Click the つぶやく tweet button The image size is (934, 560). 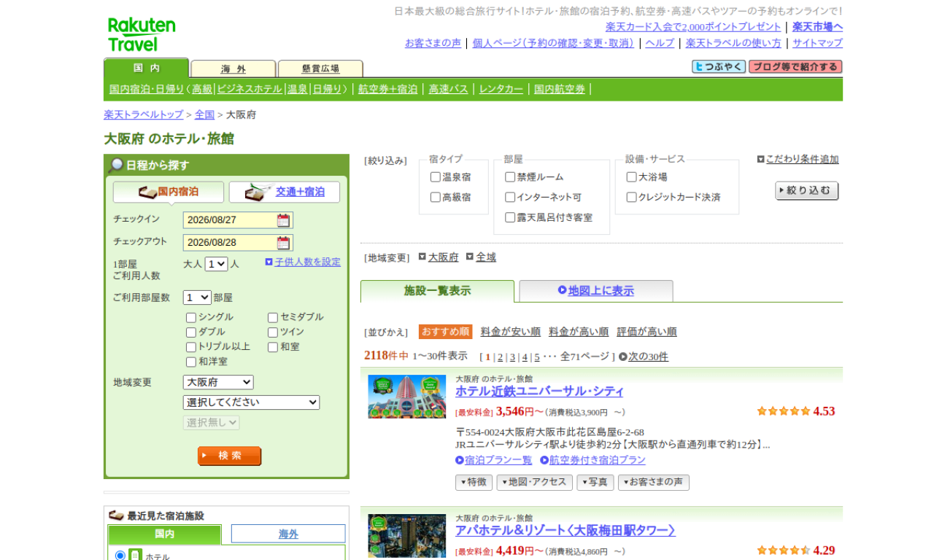coord(719,67)
